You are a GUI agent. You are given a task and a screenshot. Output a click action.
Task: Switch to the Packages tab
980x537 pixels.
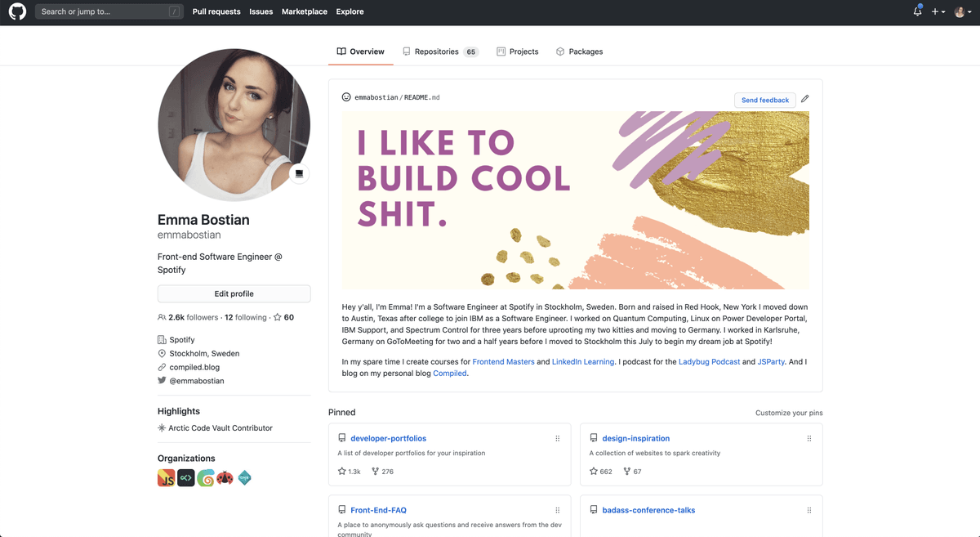579,51
